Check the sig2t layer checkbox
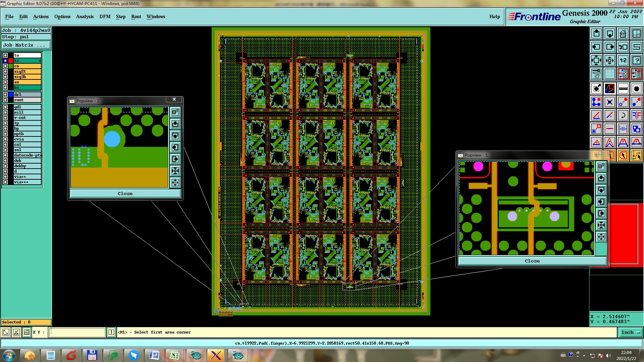644x362 pixels. [x=5, y=71]
